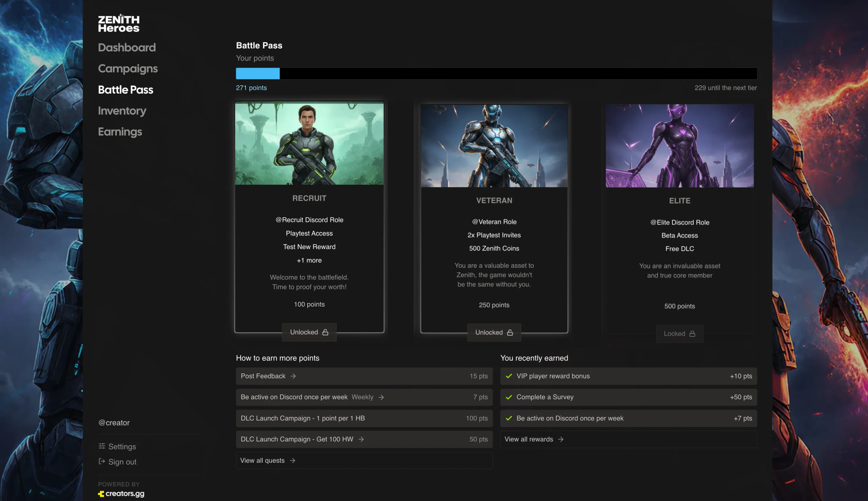Image resolution: width=868 pixels, height=501 pixels.
Task: Click Recruit card's Unlocked button
Action: point(309,332)
